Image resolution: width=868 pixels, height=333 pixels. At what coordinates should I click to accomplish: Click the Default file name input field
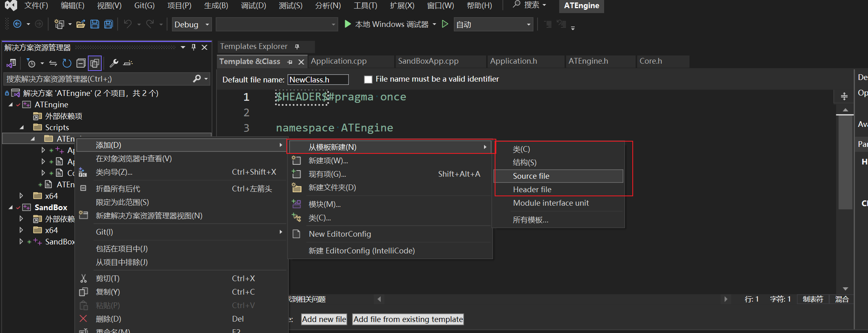[x=318, y=80]
